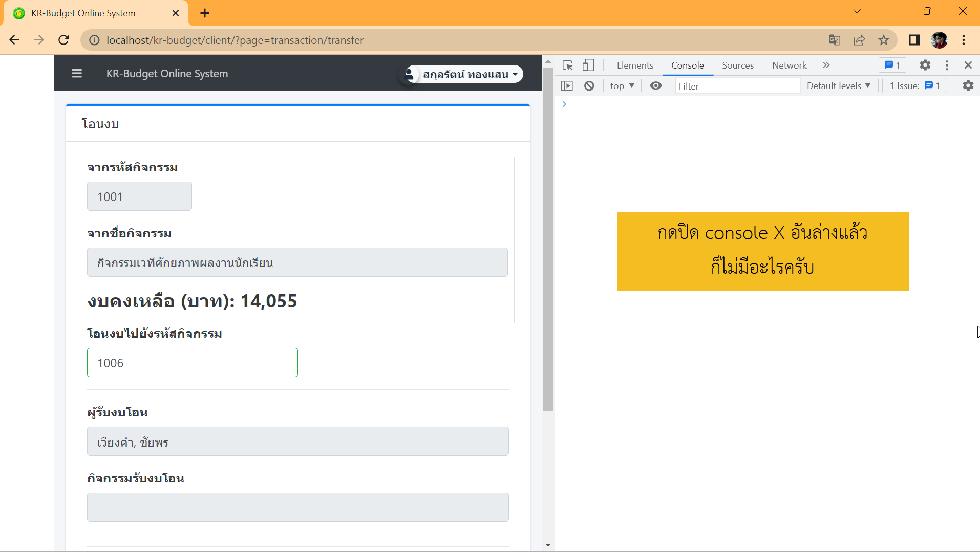Click KR-Budget Online System navbar title
Image resolution: width=980 pixels, height=552 pixels.
pos(167,74)
